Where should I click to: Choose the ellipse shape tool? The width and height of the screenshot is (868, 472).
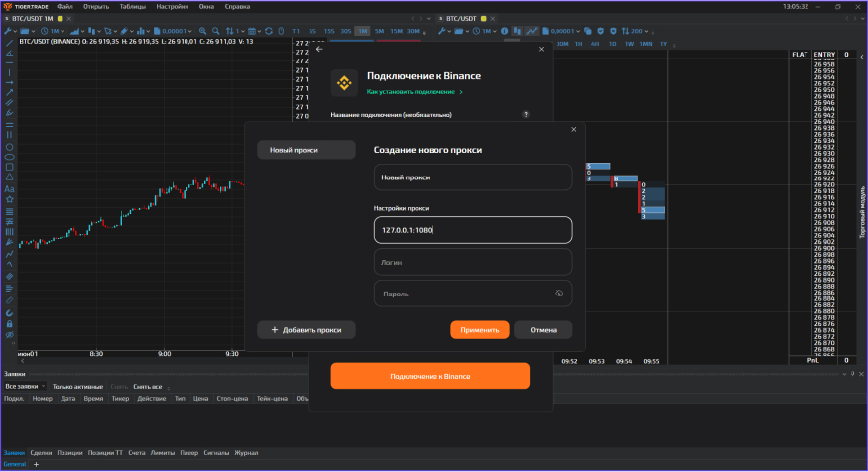coord(9,157)
